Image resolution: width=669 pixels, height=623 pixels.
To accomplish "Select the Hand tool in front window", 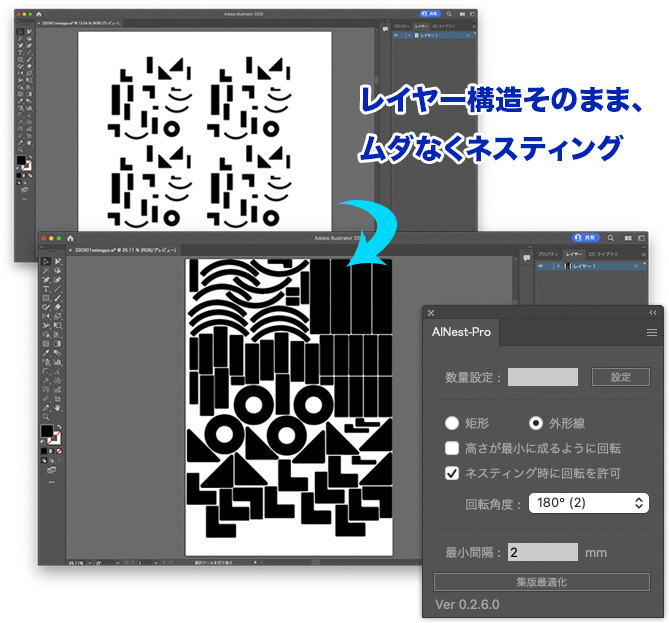I will pos(58,408).
